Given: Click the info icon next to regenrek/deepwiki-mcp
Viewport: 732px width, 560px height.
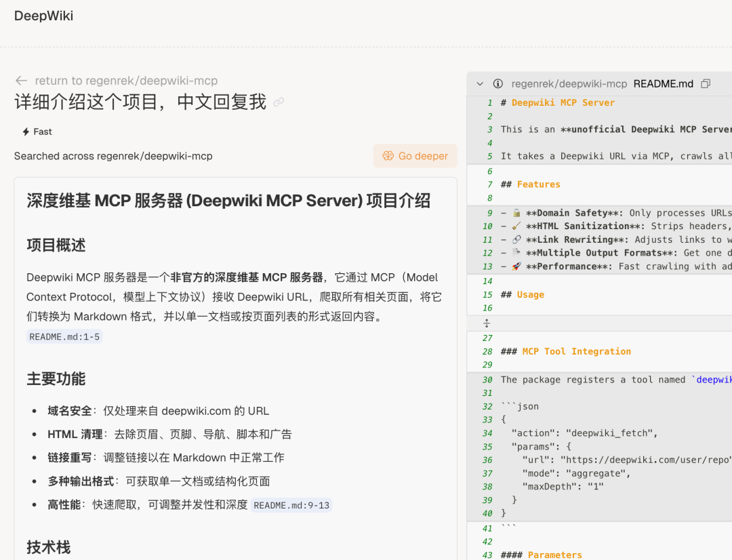Looking at the screenshot, I should 498,84.
